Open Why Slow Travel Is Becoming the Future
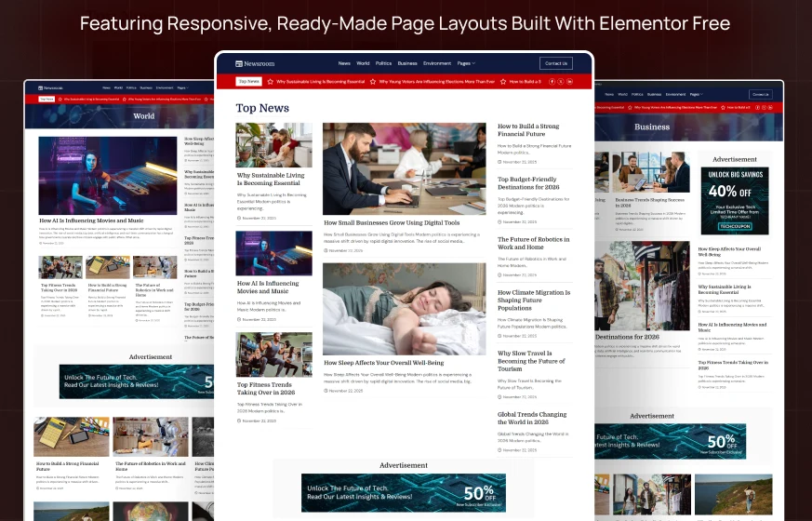The width and height of the screenshot is (812, 521). click(531, 362)
